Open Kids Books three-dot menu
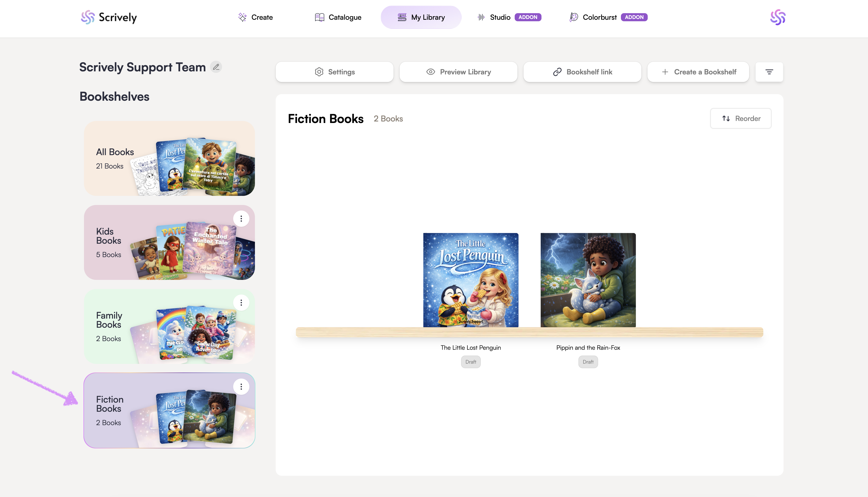The width and height of the screenshot is (868, 497). (x=241, y=218)
